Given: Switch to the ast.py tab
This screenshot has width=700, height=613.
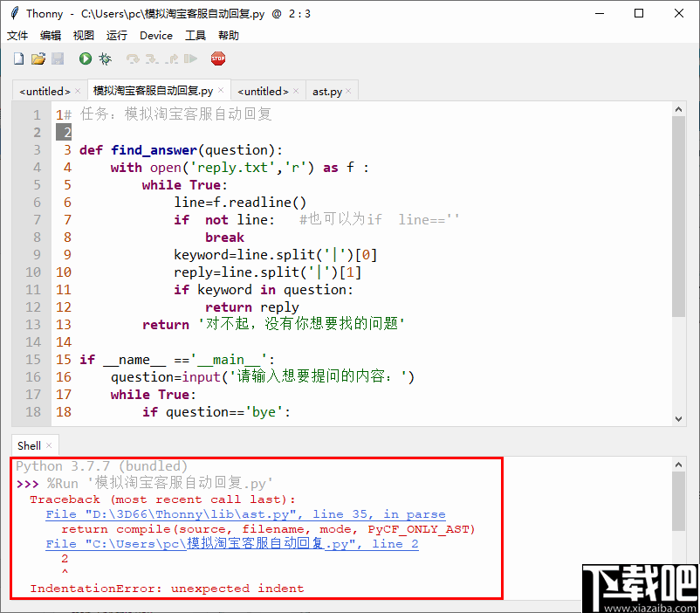Looking at the screenshot, I should 327,91.
